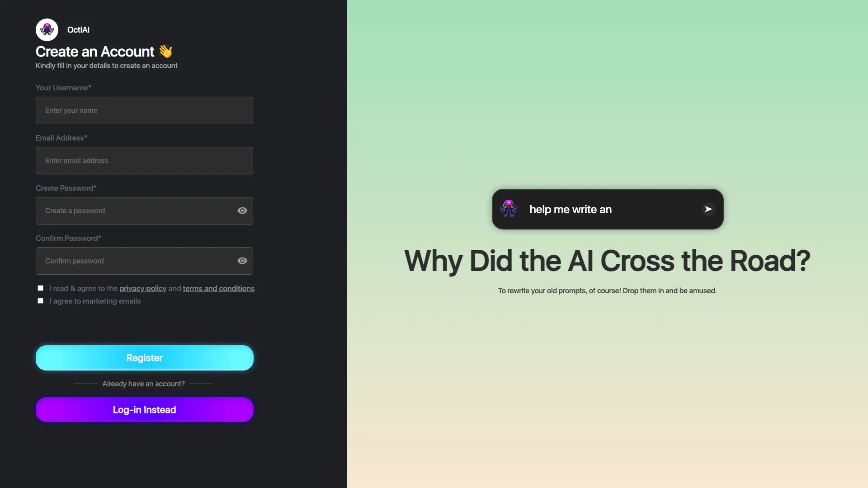Click the terms and conditions link
The height and width of the screenshot is (488, 868).
point(218,288)
